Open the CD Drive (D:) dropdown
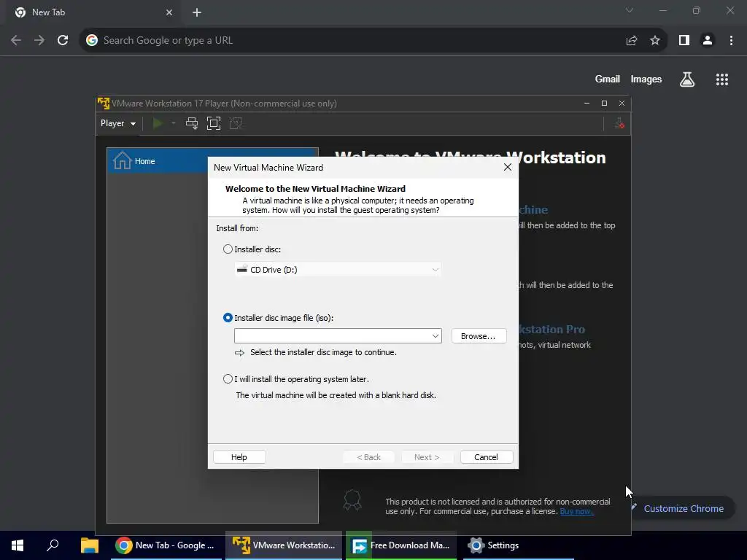This screenshot has width=747, height=560. (x=337, y=270)
